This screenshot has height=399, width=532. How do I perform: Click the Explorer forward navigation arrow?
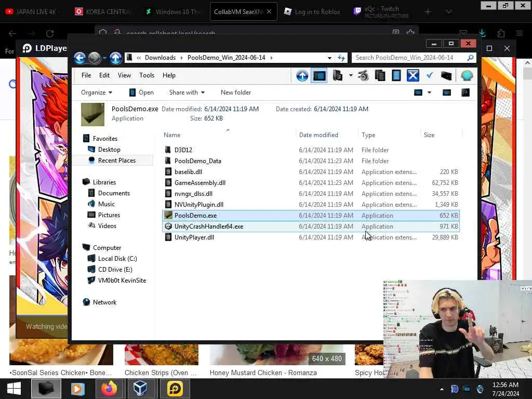click(95, 58)
